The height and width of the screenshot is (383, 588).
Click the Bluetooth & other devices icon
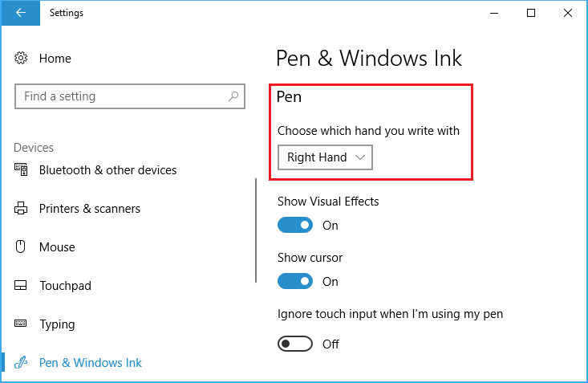21,169
